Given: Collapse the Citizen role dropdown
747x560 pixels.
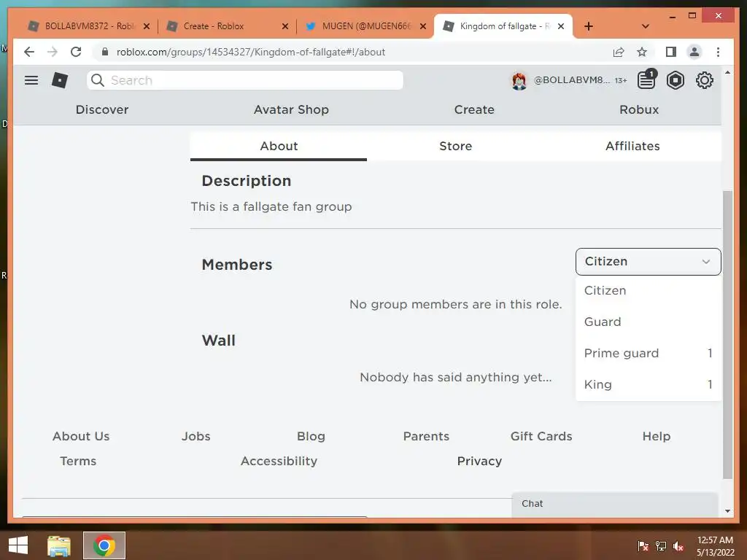Looking at the screenshot, I should coord(648,262).
